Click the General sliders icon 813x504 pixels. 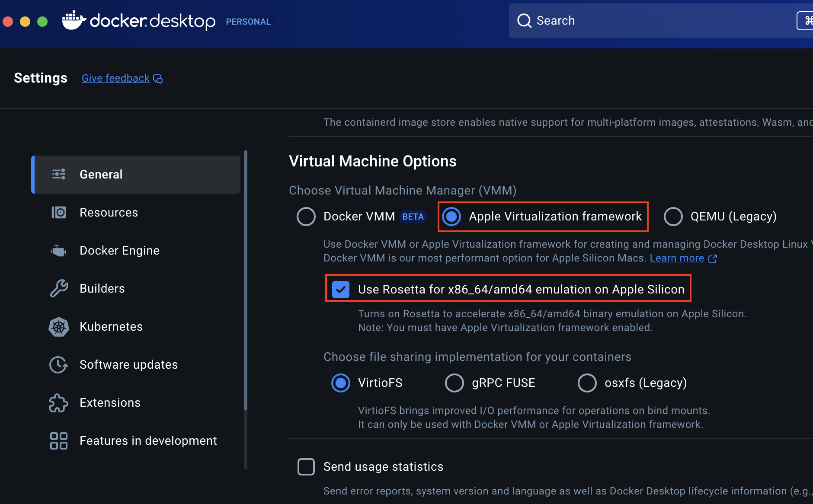point(59,174)
